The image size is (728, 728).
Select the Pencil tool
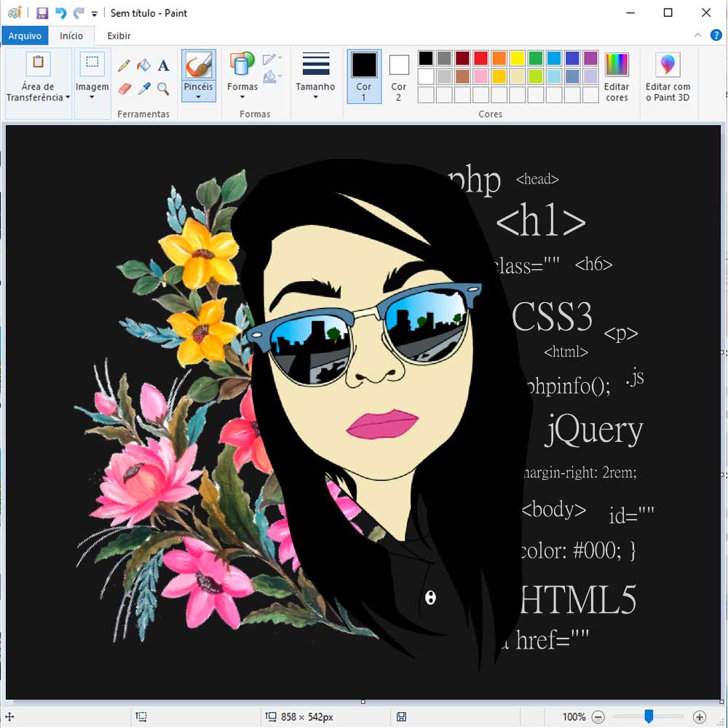tap(124, 66)
